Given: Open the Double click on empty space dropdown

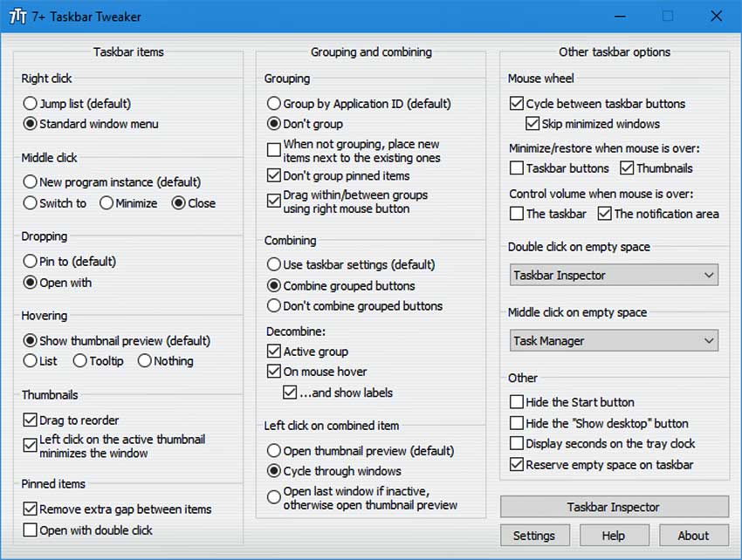Looking at the screenshot, I should tap(614, 276).
